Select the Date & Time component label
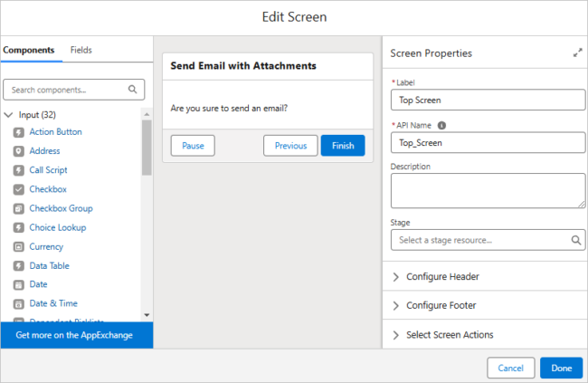 tap(53, 303)
